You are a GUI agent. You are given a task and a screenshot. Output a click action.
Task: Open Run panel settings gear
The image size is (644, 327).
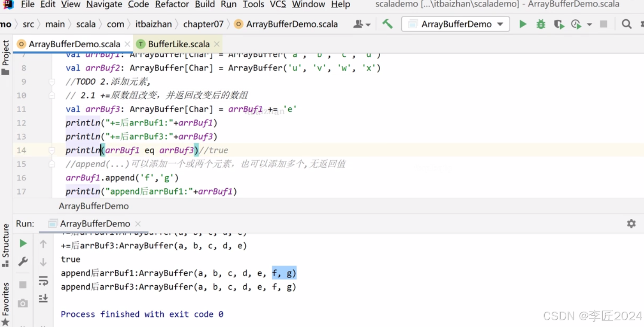pos(631,223)
